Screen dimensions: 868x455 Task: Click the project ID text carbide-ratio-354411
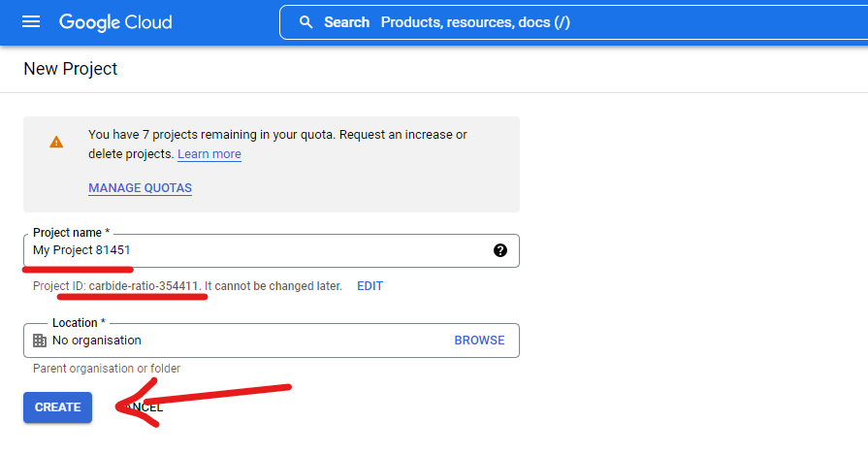pyautogui.click(x=144, y=286)
